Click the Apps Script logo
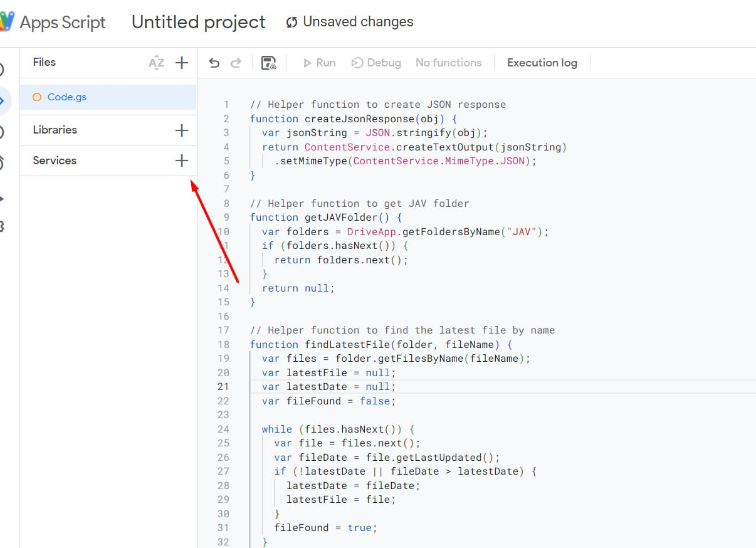The height and width of the screenshot is (548, 756). (x=8, y=22)
